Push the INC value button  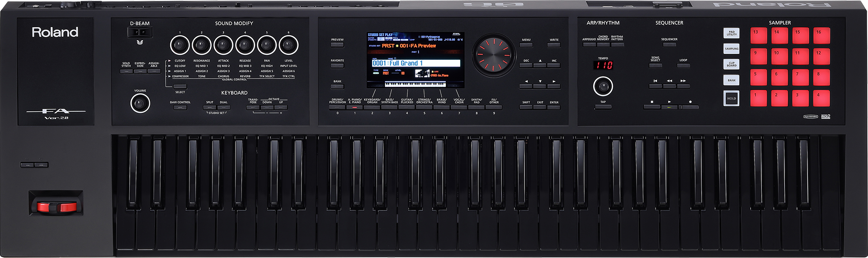point(554,66)
